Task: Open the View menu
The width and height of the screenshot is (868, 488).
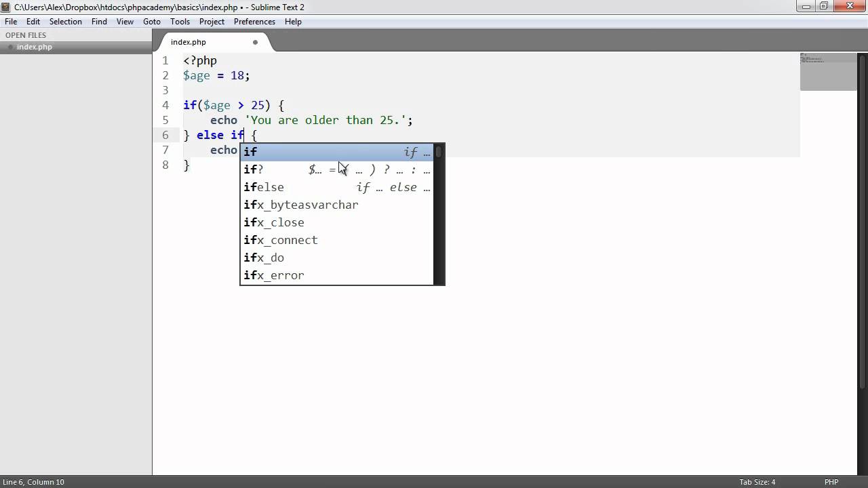Action: point(125,22)
